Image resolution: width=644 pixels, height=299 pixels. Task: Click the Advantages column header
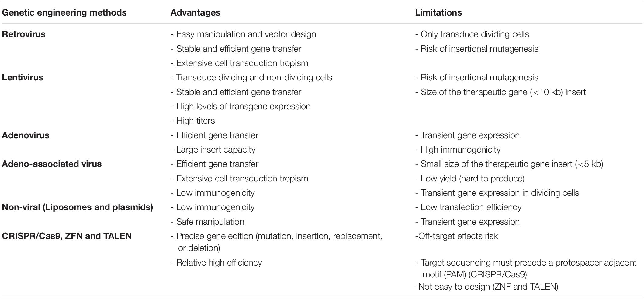pyautogui.click(x=195, y=12)
